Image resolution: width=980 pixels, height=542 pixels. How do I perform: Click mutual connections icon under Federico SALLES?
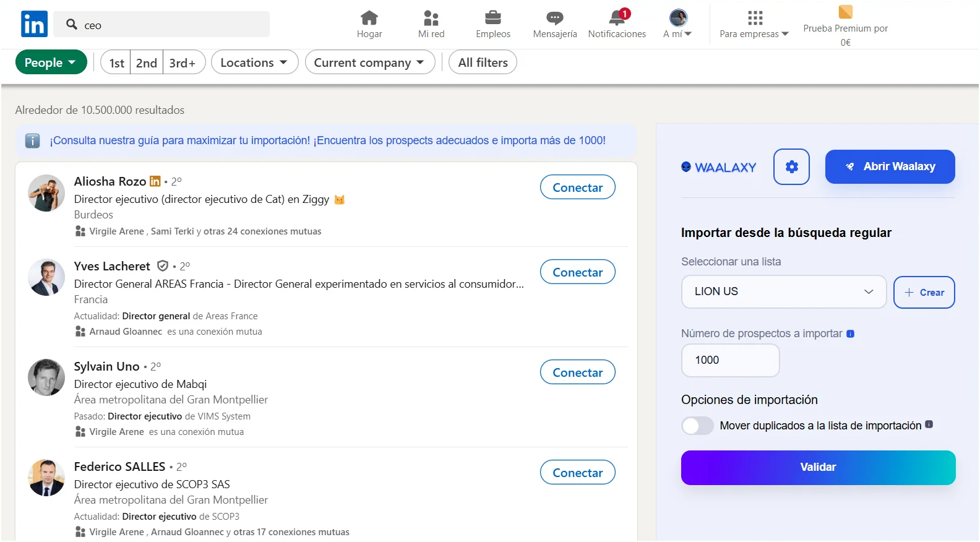click(x=80, y=532)
